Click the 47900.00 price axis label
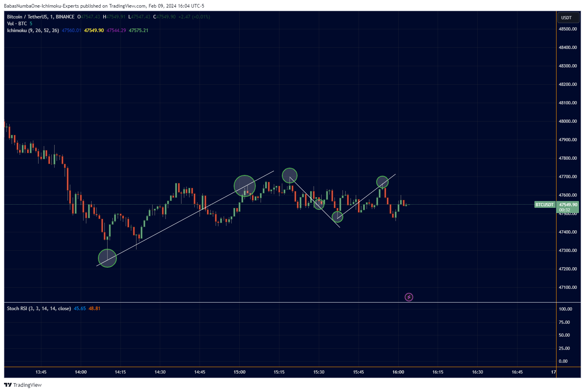The width and height of the screenshot is (585, 392). coord(568,140)
